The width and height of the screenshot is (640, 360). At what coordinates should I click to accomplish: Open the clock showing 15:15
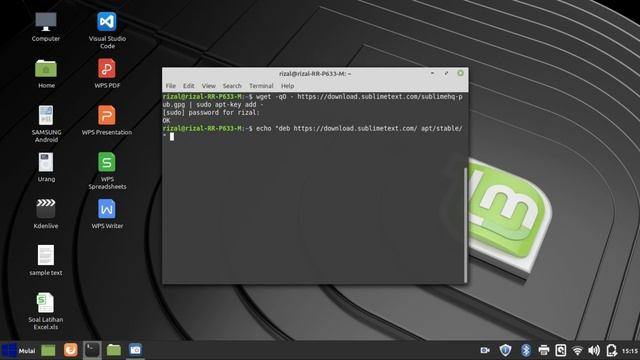(x=630, y=351)
